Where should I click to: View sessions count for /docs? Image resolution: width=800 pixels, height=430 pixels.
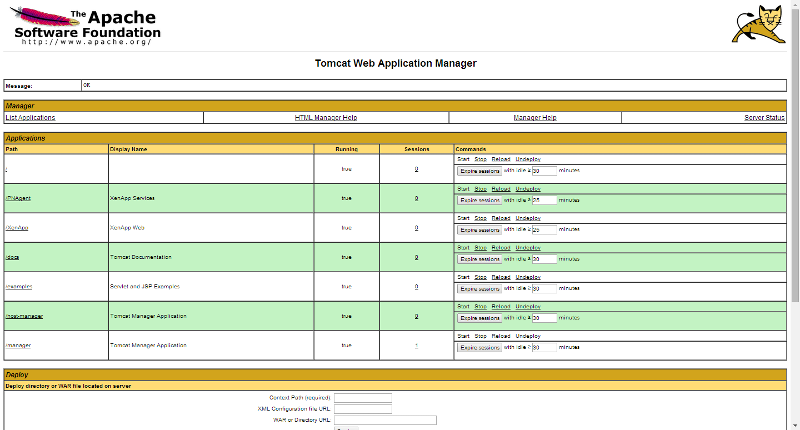[416, 257]
